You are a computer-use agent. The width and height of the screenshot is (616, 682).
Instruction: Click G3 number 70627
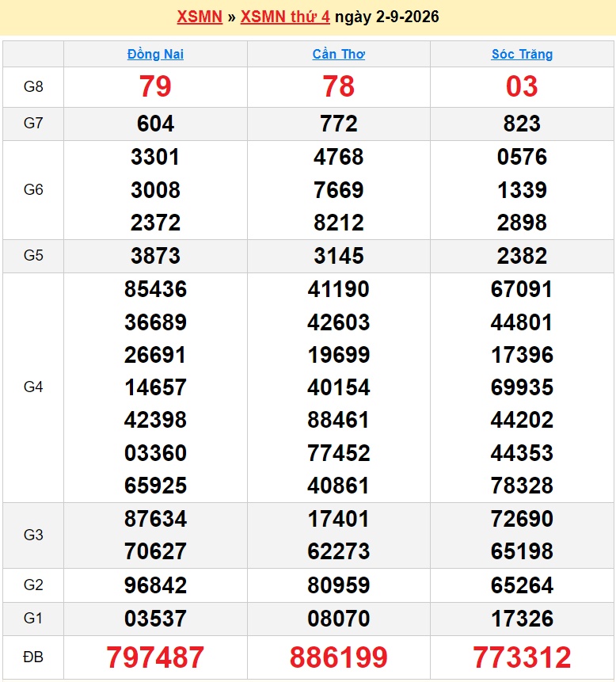[155, 551]
